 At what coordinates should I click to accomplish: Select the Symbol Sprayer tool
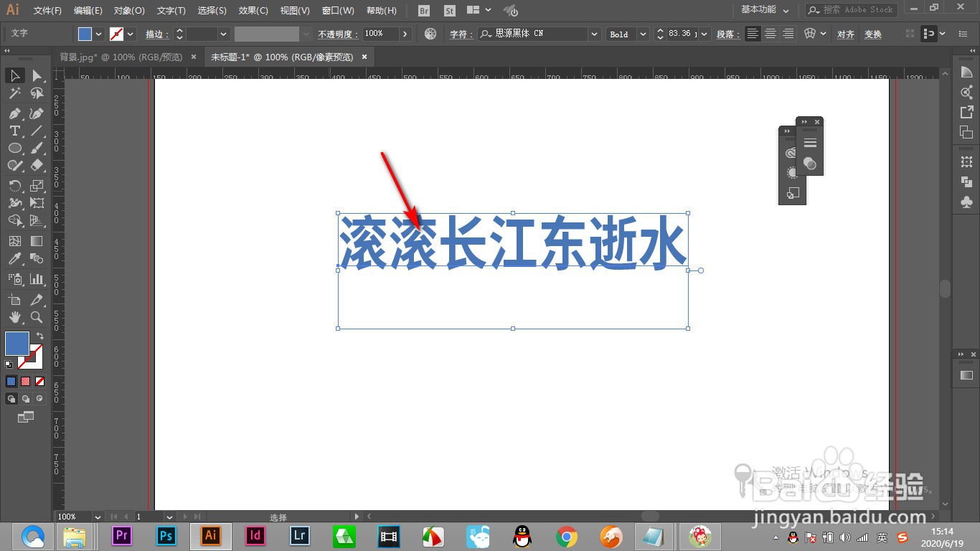point(15,279)
